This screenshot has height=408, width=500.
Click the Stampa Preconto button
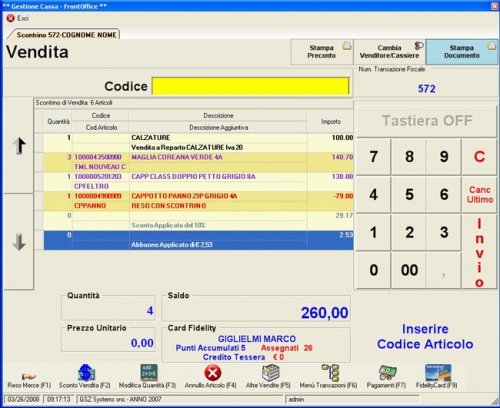point(322,52)
